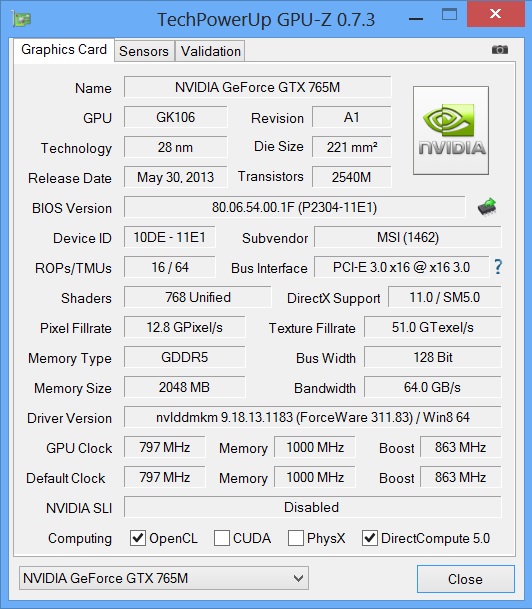The height and width of the screenshot is (609, 532).
Task: Open the GPU selection dropdown
Action: pos(164,578)
